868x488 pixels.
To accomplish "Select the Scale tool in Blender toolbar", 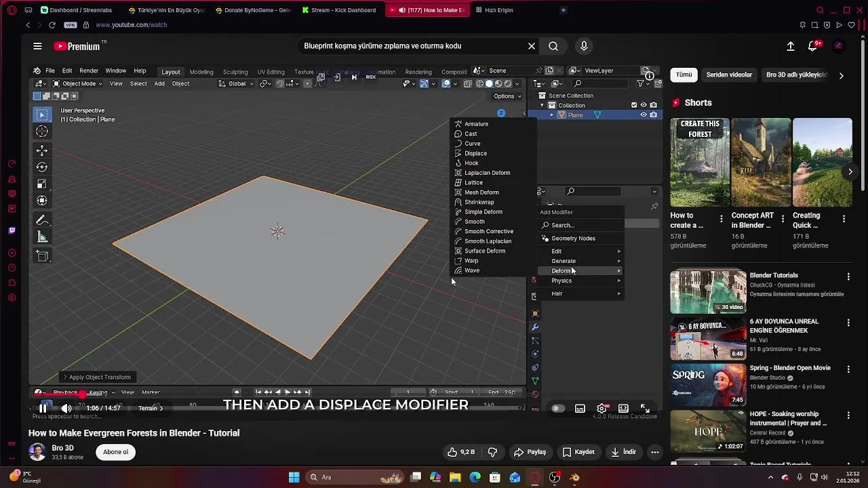I will pyautogui.click(x=42, y=184).
